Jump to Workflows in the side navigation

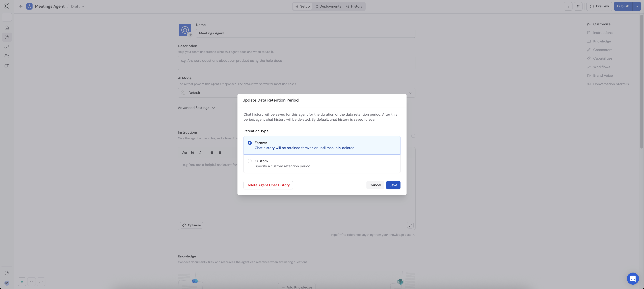(599, 67)
